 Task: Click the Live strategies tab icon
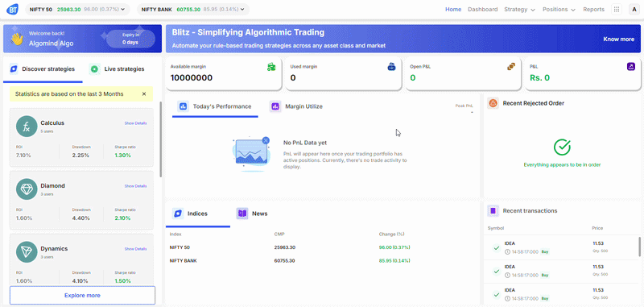[x=95, y=69]
